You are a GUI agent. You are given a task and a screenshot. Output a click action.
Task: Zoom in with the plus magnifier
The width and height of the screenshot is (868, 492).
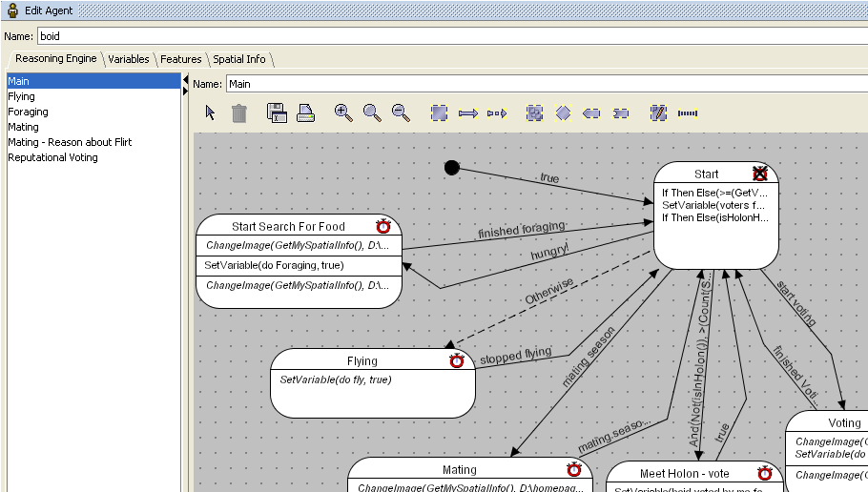(343, 113)
